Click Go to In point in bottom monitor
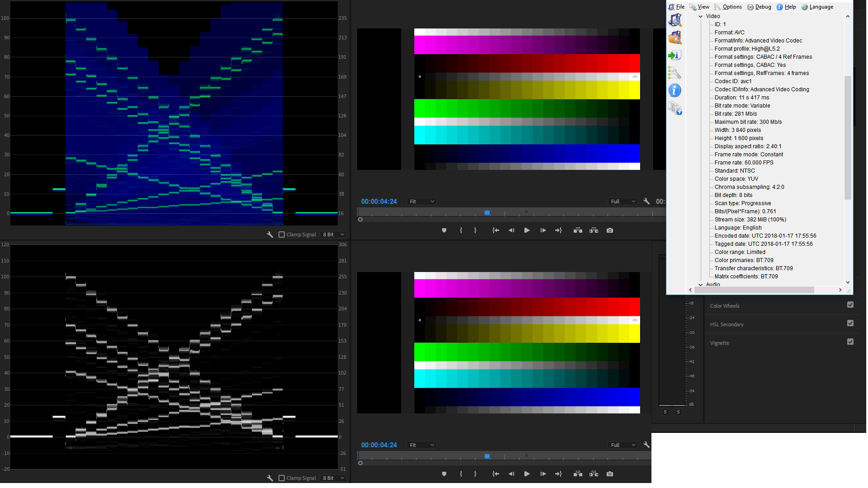The image size is (868, 488). [495, 474]
